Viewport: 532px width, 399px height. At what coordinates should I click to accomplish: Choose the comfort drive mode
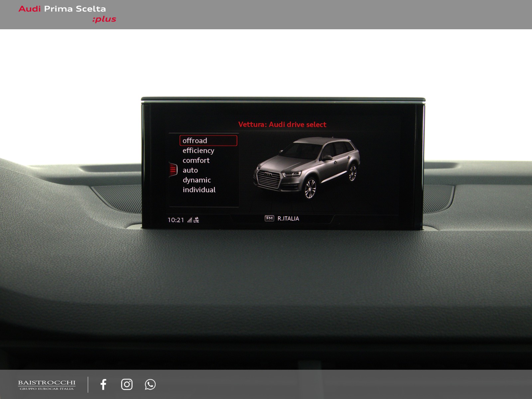[x=196, y=160]
